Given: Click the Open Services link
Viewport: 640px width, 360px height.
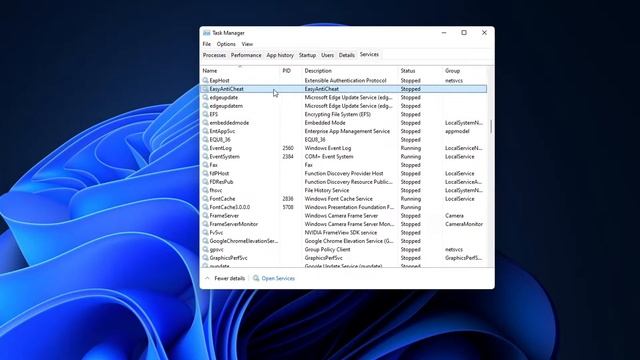Looking at the screenshot, I should pyautogui.click(x=278, y=278).
